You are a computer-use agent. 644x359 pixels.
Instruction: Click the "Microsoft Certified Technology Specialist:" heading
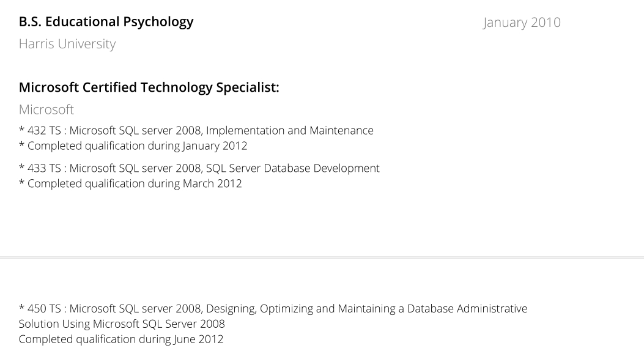point(149,87)
